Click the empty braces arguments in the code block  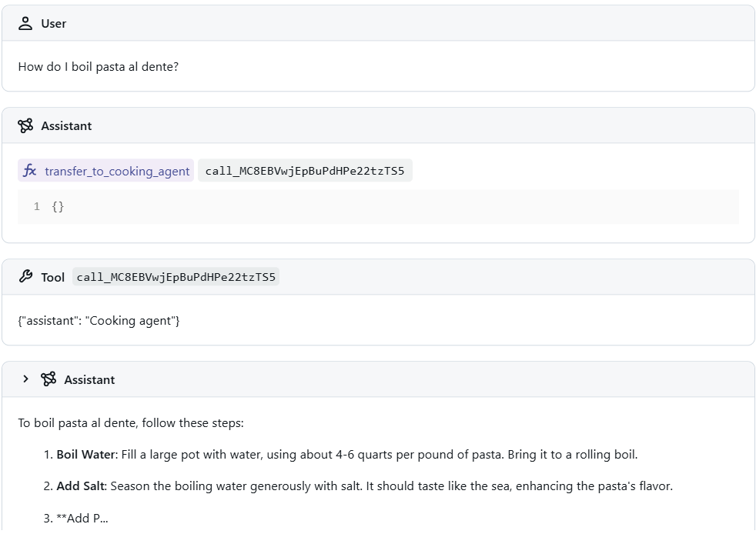coord(58,207)
